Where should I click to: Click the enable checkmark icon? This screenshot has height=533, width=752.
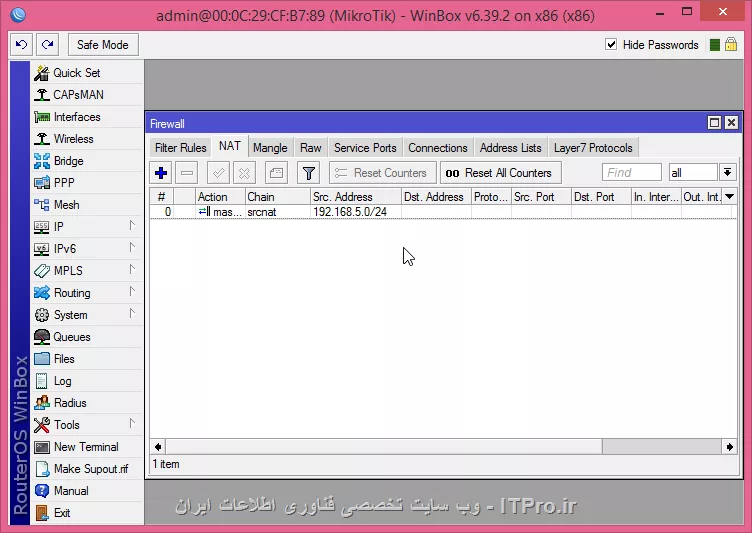coord(218,173)
